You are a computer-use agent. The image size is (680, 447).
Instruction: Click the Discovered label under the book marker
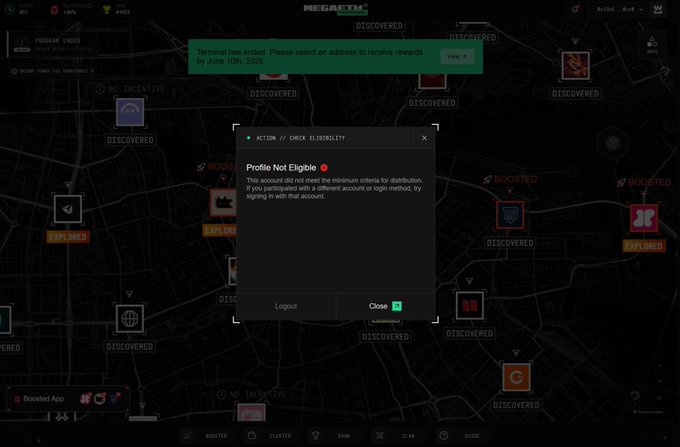pos(470,333)
